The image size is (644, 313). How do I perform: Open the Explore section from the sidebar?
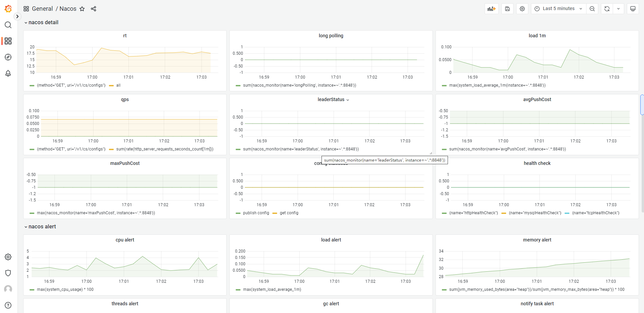(8, 57)
